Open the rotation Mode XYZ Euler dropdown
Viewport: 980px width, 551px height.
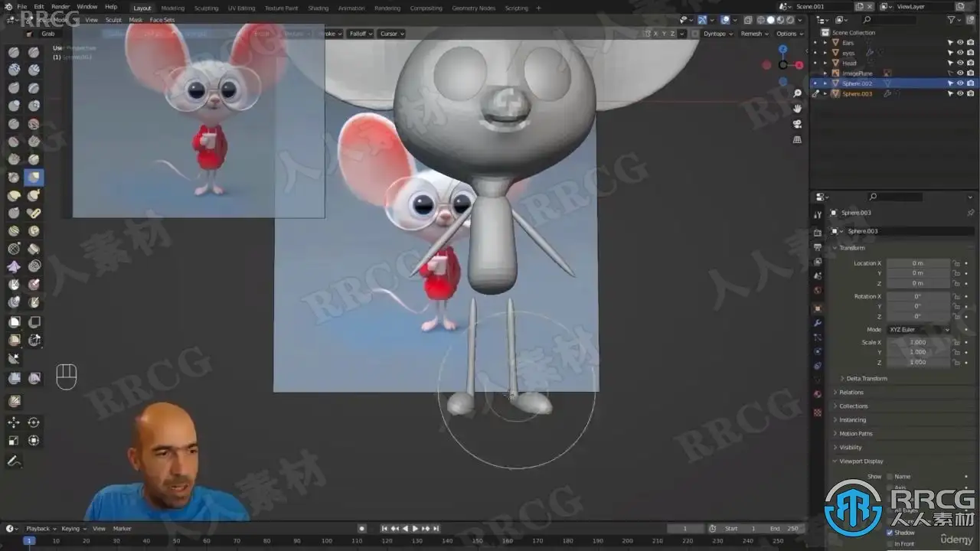click(x=919, y=330)
